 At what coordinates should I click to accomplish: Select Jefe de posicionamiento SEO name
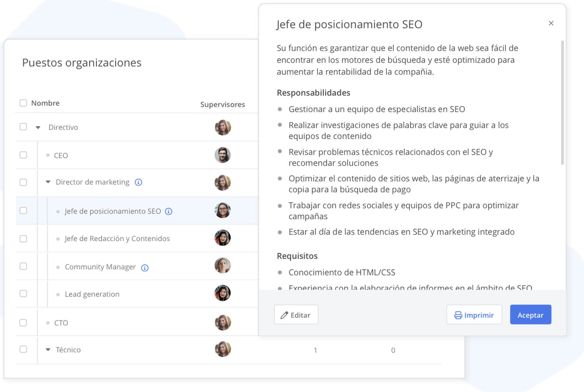[x=113, y=211]
